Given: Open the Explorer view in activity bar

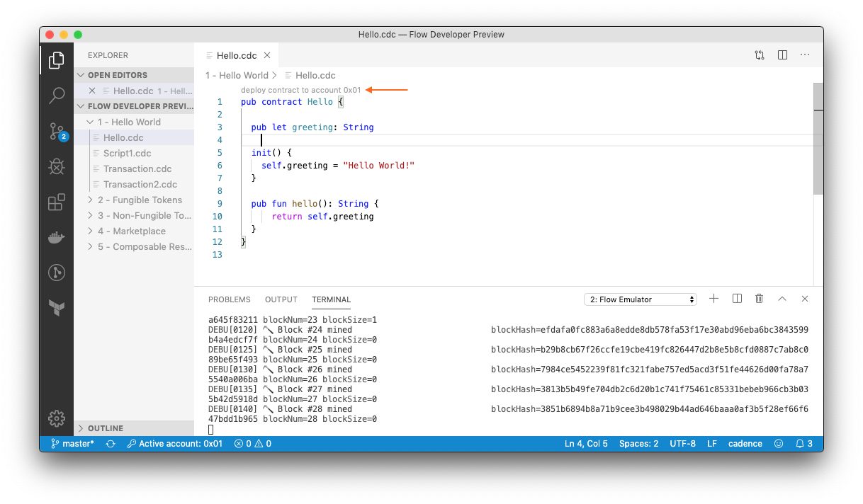Looking at the screenshot, I should coord(57,61).
